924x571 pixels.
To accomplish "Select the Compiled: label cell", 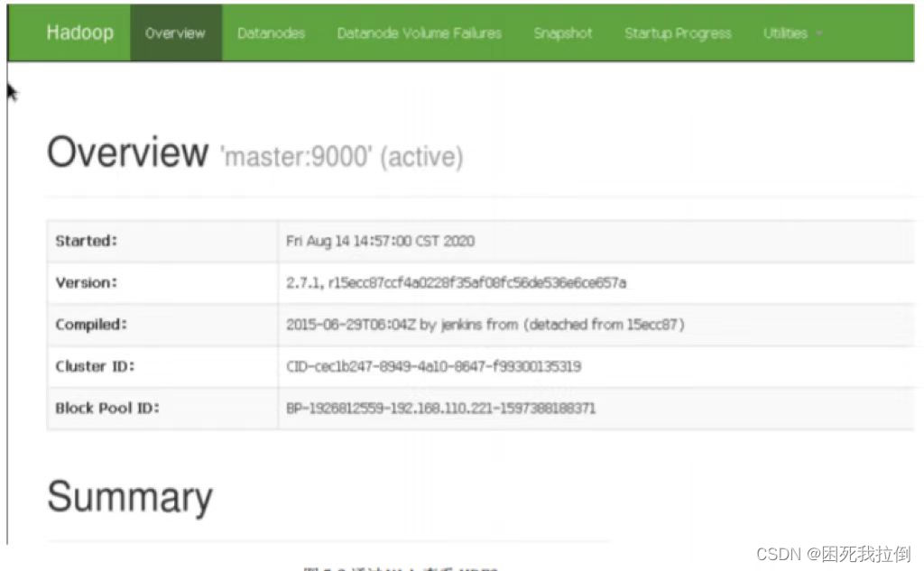I will (162, 325).
